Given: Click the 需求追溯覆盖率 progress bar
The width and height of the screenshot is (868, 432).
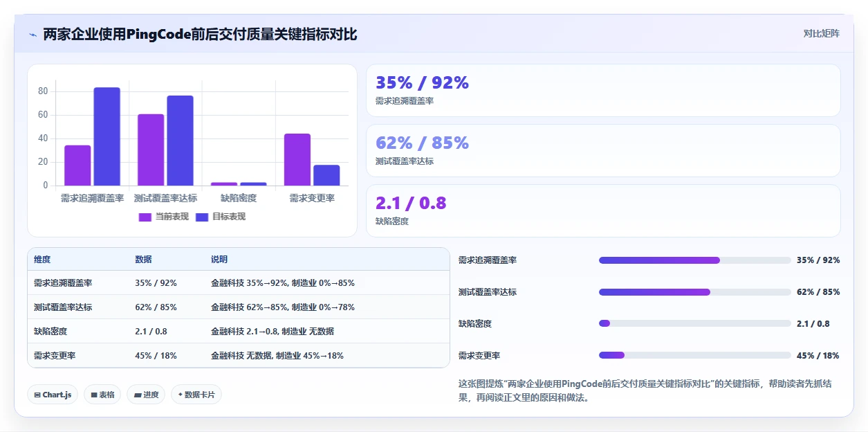Looking at the screenshot, I should 694,260.
